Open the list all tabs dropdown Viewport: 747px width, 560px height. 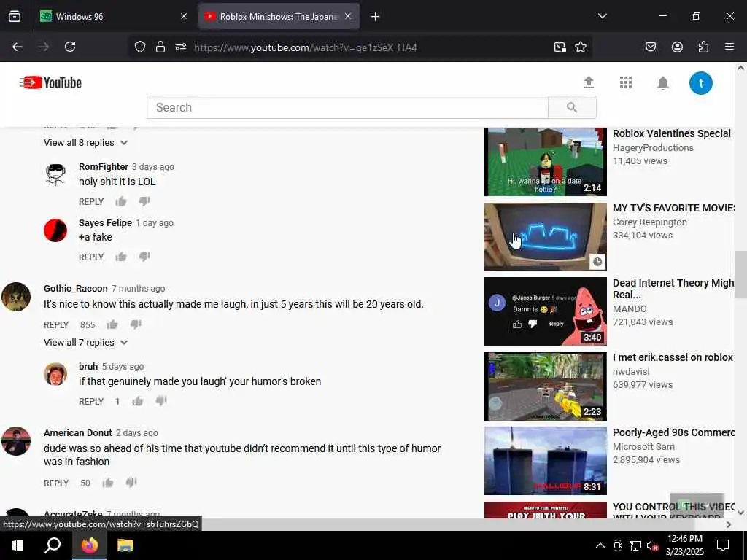click(x=602, y=16)
